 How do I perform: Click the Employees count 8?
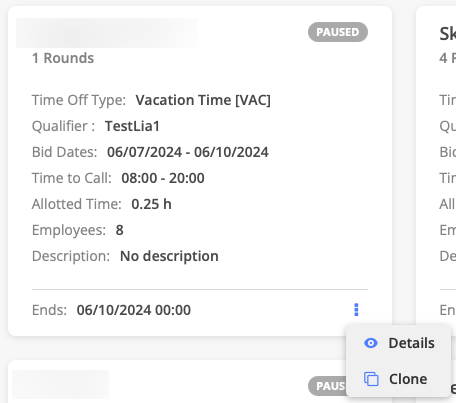click(x=120, y=230)
